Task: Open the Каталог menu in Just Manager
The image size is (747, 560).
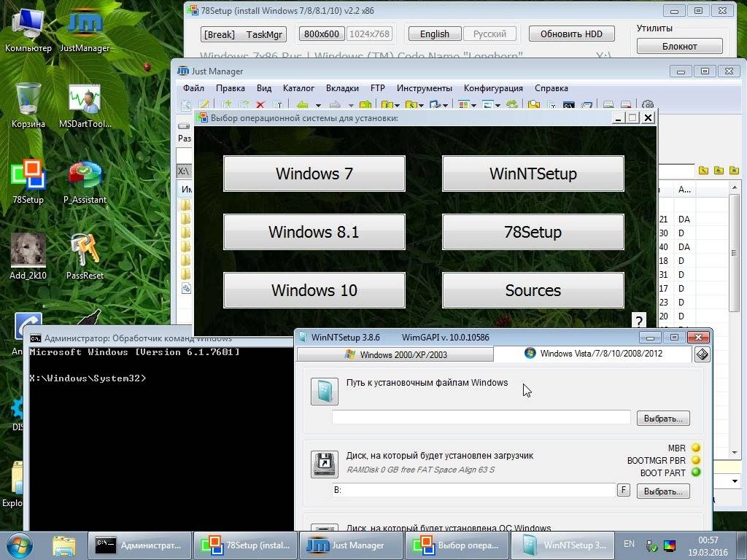Action: pos(298,88)
